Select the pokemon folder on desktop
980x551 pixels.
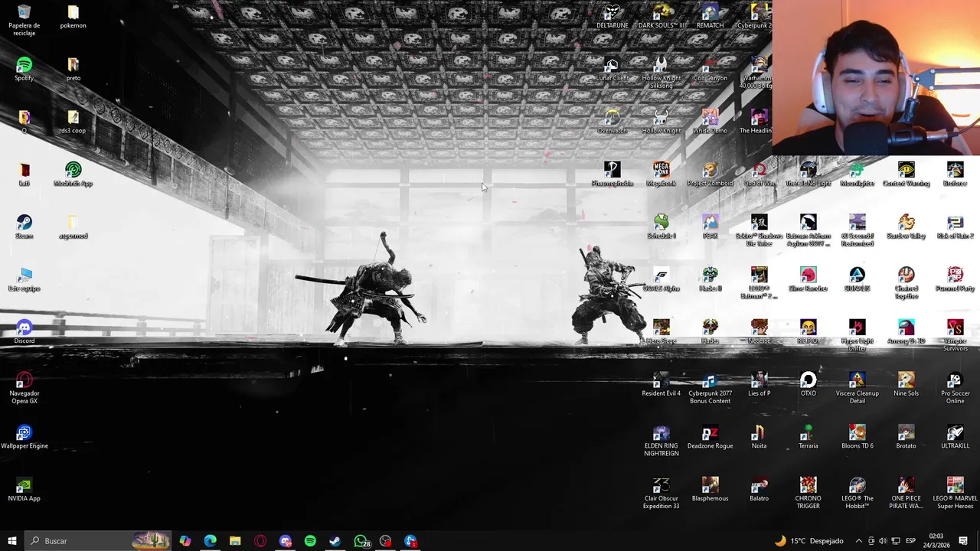coord(73,16)
